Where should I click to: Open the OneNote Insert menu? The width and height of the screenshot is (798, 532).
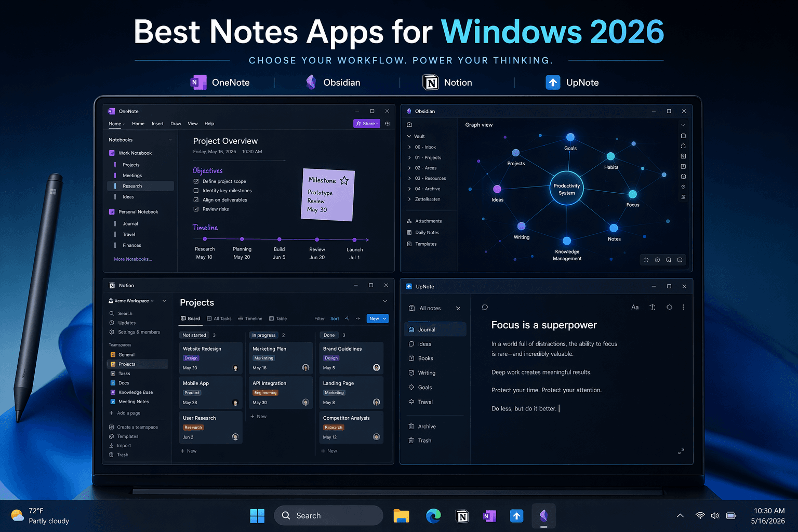(x=157, y=124)
